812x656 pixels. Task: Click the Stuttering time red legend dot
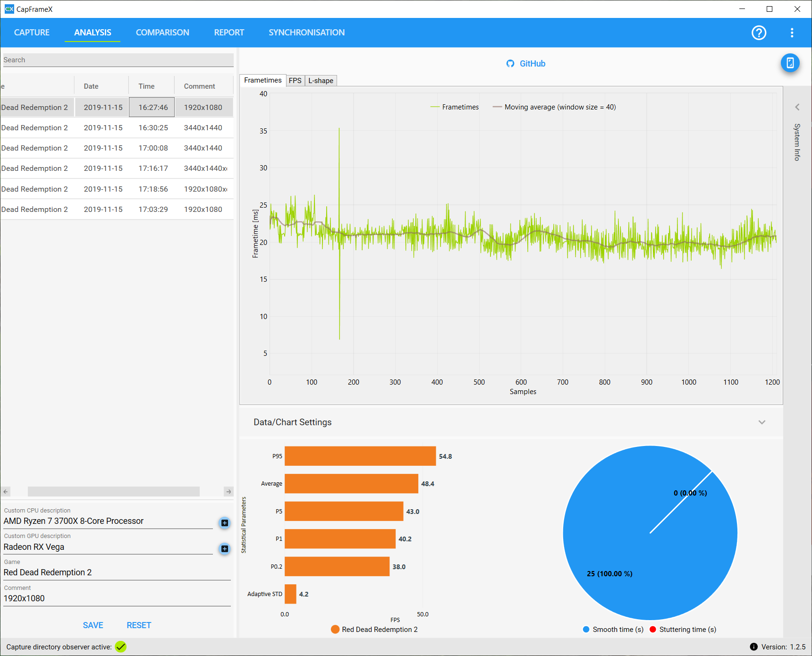tap(653, 629)
